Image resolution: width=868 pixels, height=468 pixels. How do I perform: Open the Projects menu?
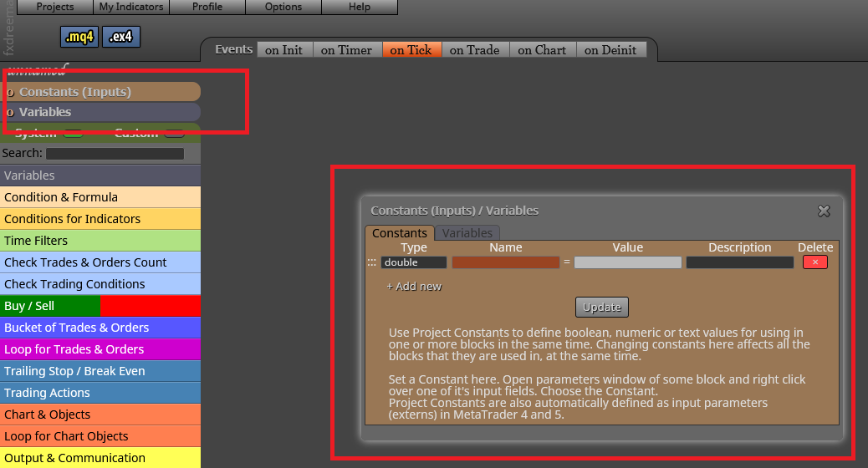point(55,7)
